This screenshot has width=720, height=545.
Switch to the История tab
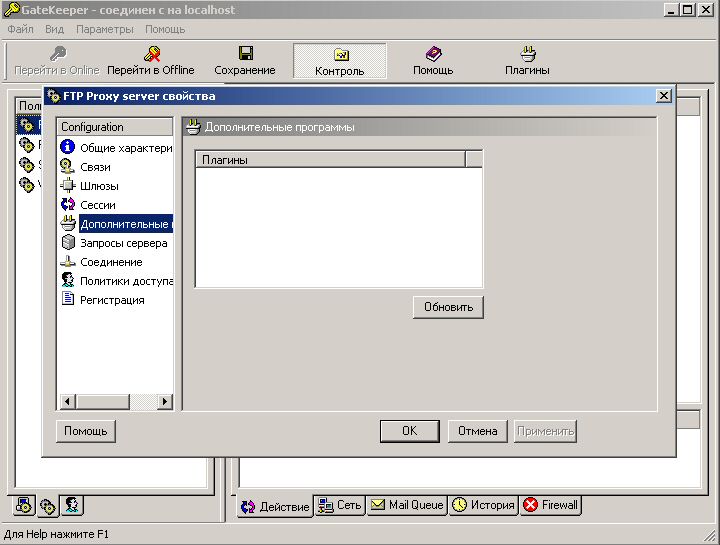[484, 505]
